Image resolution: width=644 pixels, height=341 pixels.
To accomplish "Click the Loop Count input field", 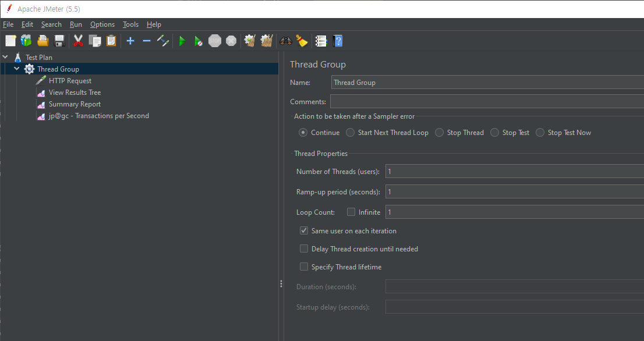I will (x=515, y=212).
